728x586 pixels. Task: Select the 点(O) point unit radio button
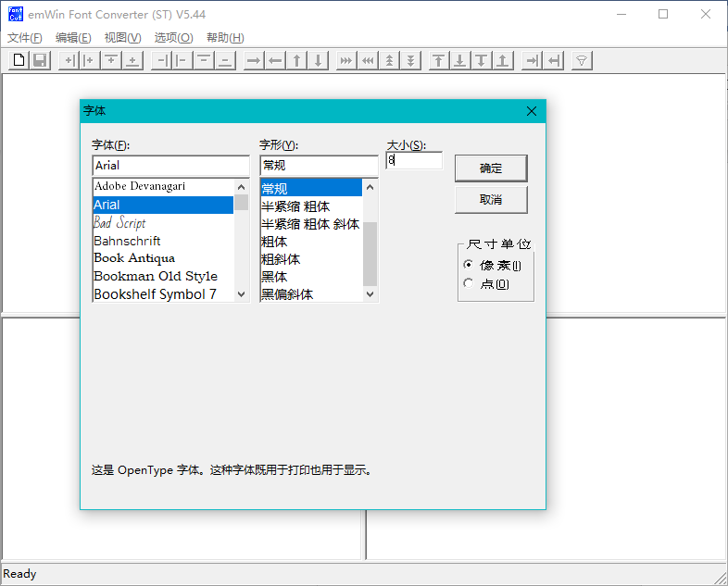469,283
